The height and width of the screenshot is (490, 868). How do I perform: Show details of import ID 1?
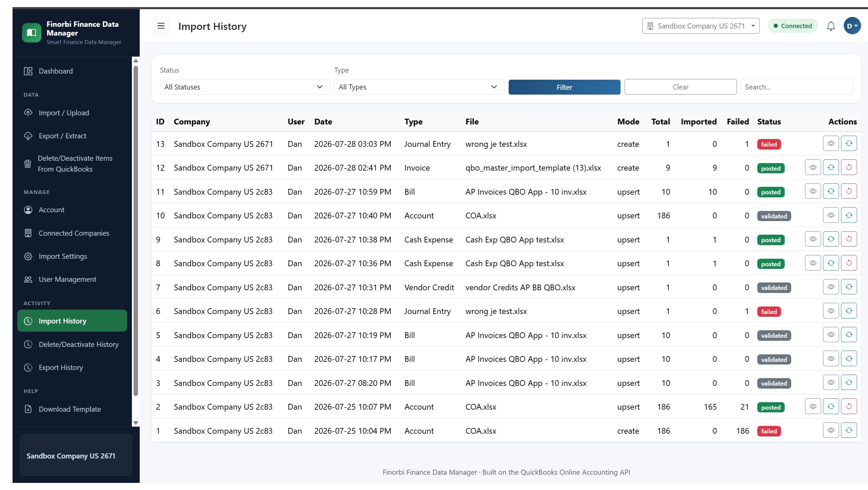[831, 430]
